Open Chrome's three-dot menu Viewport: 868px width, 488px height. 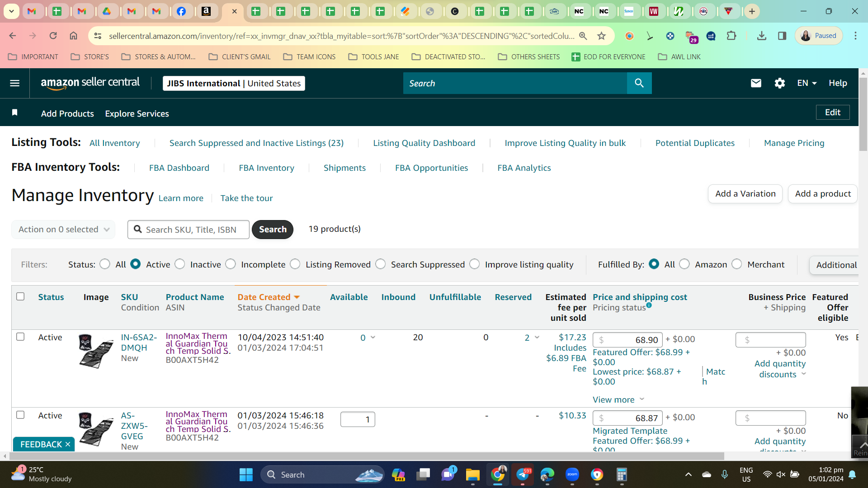[x=855, y=36]
